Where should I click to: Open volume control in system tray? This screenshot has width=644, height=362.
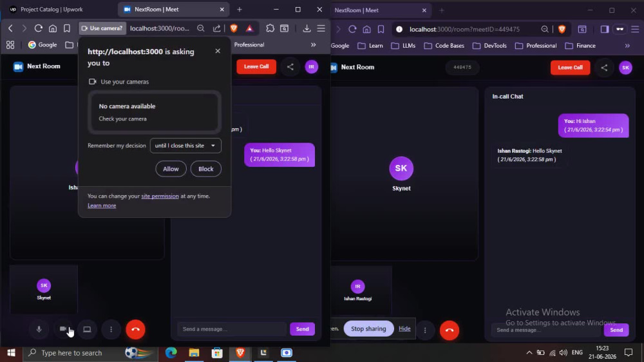tap(563, 352)
